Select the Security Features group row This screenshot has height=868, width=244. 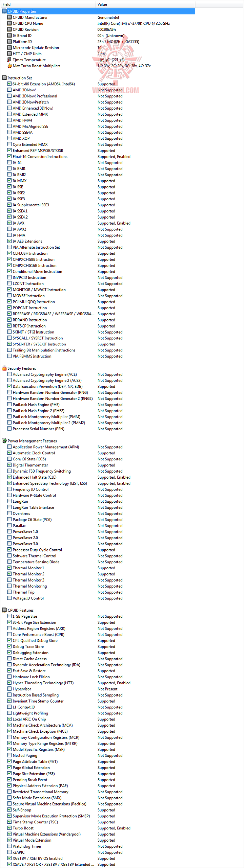pyautogui.click(x=98, y=368)
